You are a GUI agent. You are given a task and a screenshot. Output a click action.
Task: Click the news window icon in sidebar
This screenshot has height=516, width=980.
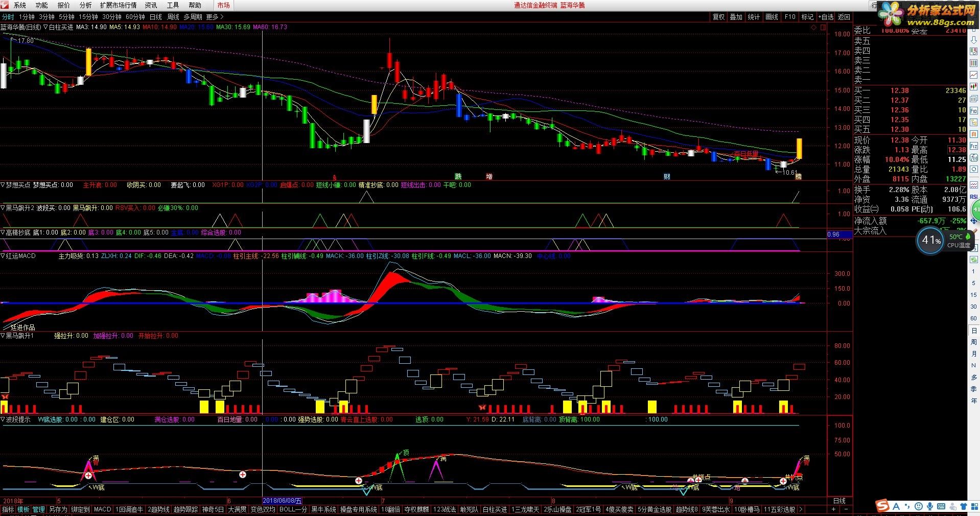point(974,99)
